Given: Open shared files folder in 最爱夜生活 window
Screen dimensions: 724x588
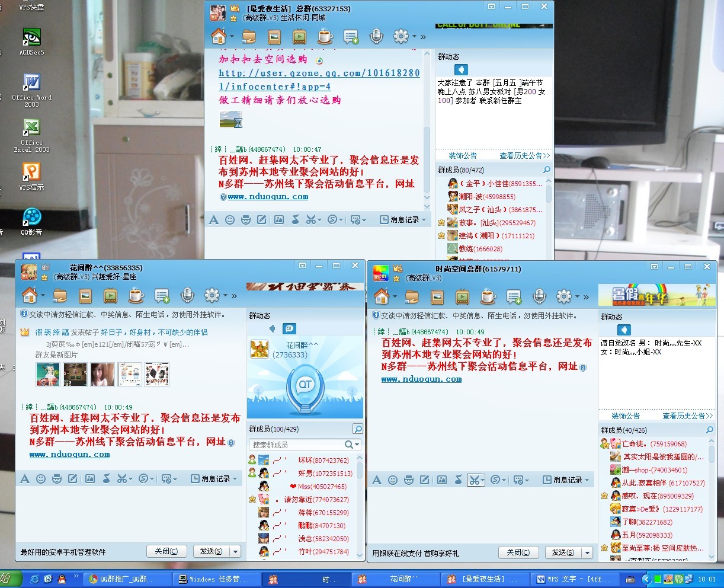Looking at the screenshot, I should click(x=249, y=37).
